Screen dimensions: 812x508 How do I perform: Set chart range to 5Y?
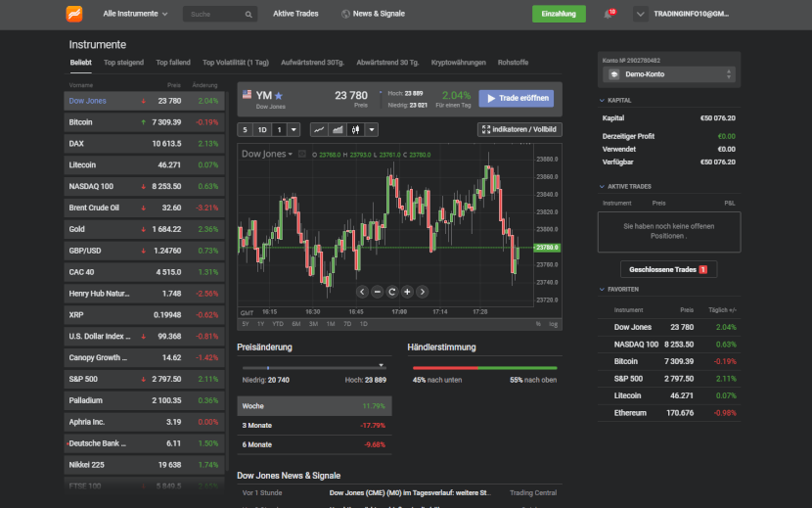point(246,324)
